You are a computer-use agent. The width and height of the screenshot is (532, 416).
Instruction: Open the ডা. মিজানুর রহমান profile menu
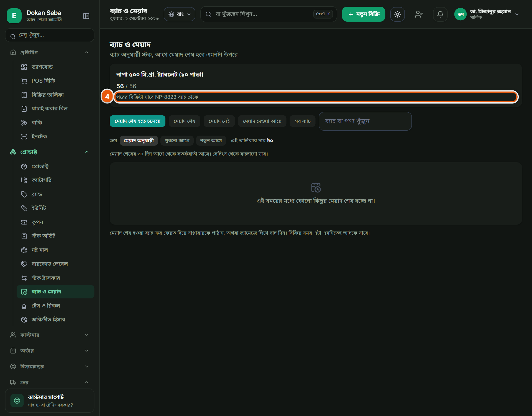[487, 14]
